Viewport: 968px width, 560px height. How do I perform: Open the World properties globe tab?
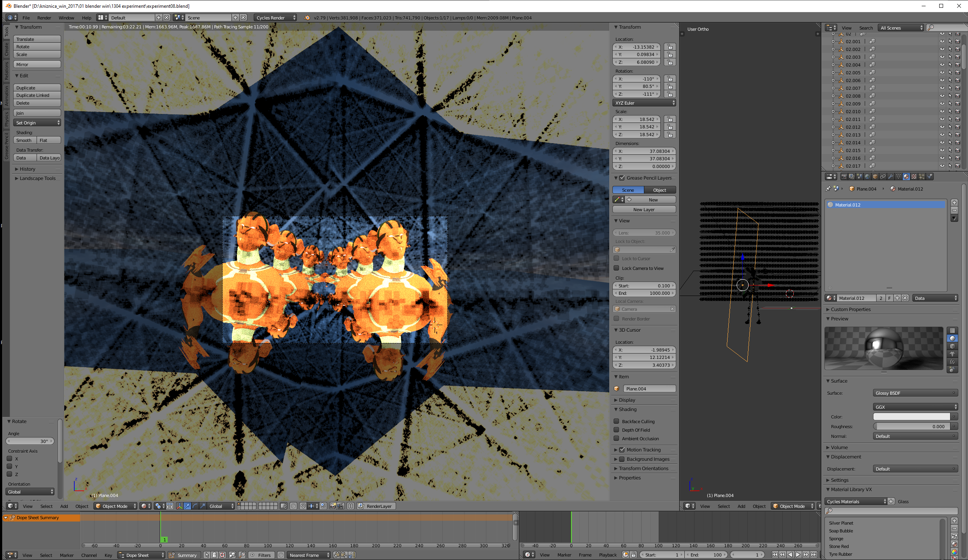(x=867, y=177)
